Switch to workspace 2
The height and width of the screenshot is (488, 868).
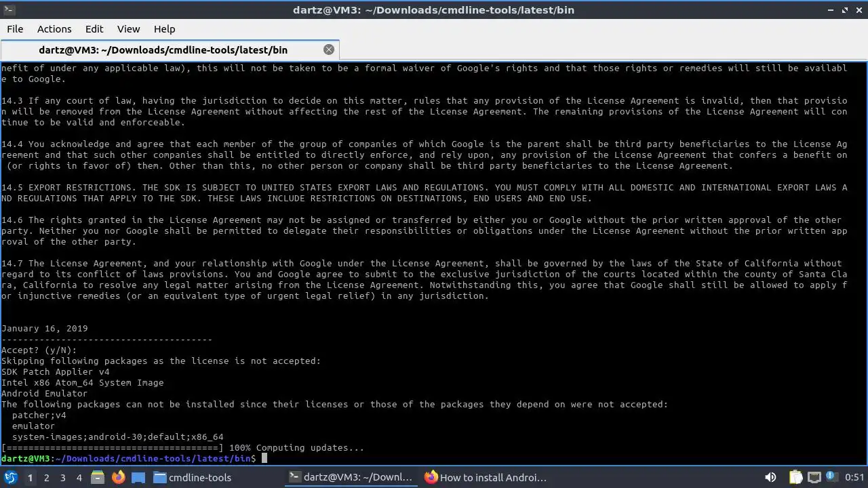pos(46,477)
